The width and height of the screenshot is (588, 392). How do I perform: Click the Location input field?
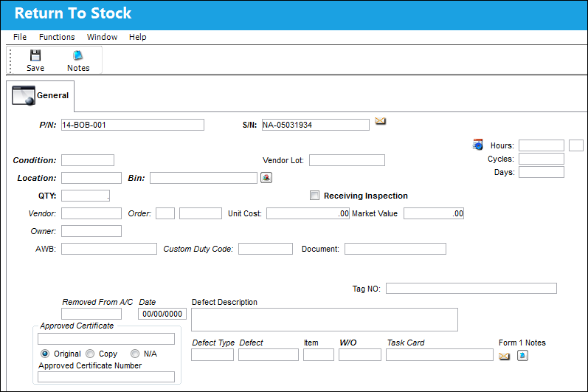pyautogui.click(x=91, y=178)
